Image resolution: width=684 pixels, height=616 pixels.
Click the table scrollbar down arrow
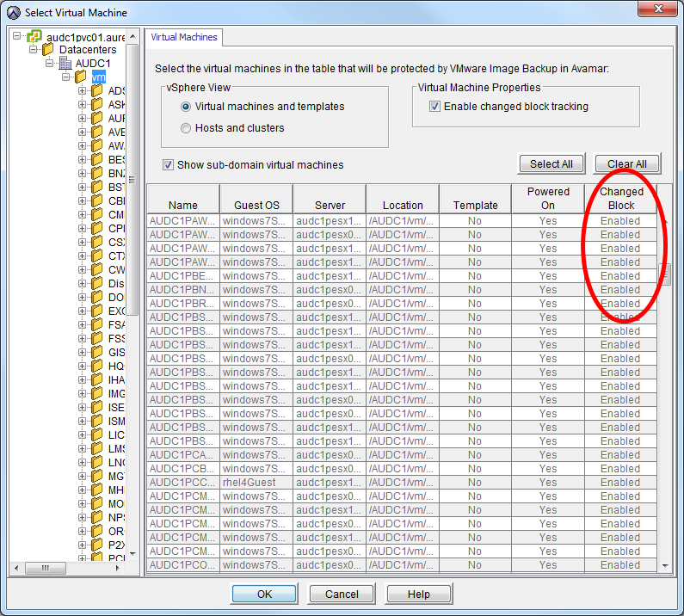pyautogui.click(x=665, y=566)
